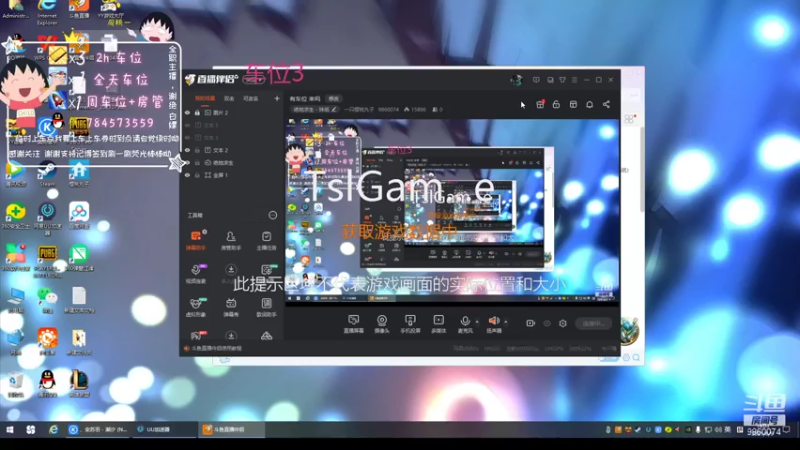Expand microphone options dropdown arrow
The height and width of the screenshot is (450, 800).
477,321
